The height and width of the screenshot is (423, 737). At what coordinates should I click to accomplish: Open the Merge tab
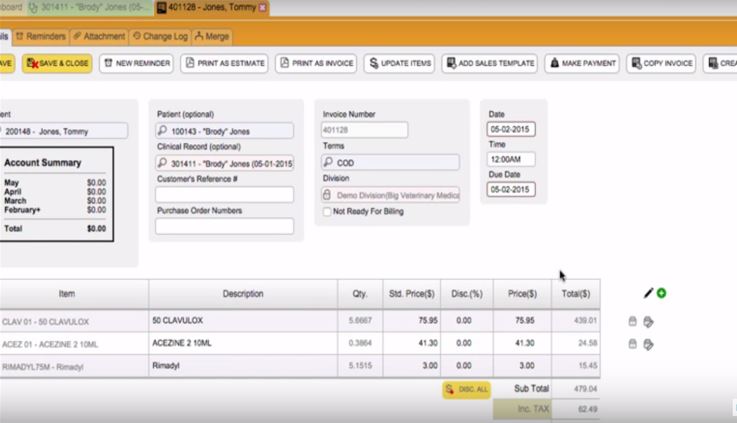coord(212,36)
